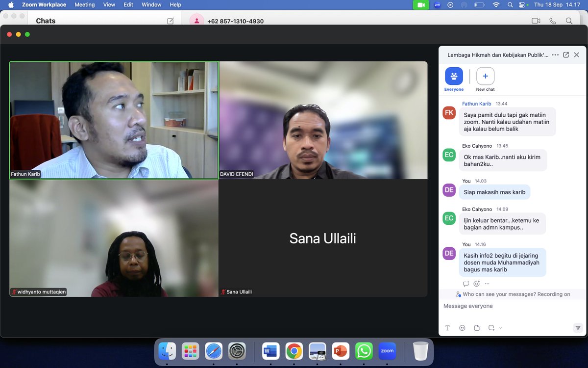Start video call in Chats window header
Screen dimensions: 588x368
(536, 21)
